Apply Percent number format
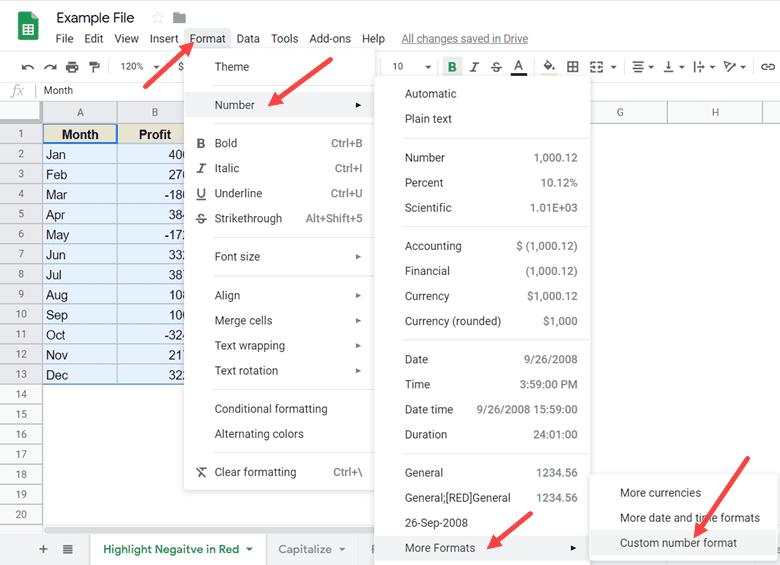 tap(483, 183)
